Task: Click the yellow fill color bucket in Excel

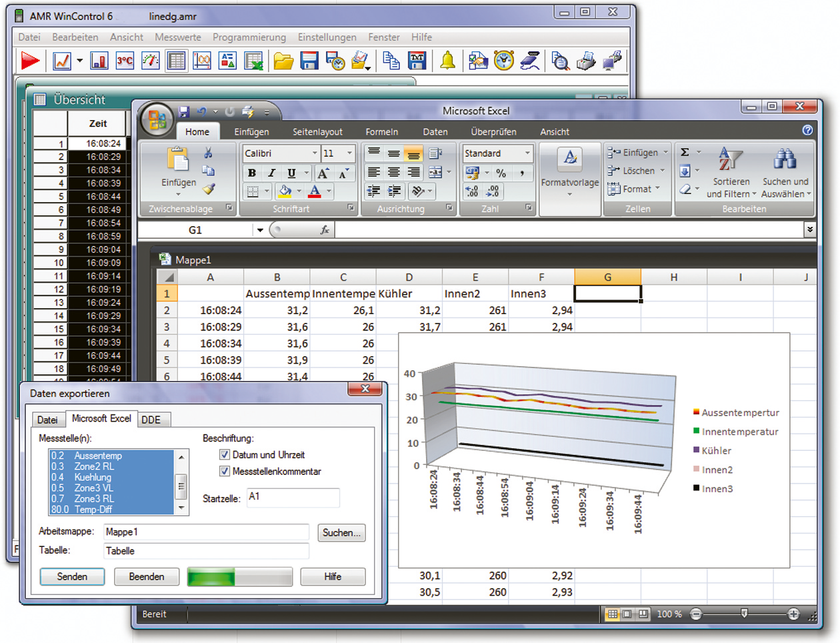Action: [285, 191]
